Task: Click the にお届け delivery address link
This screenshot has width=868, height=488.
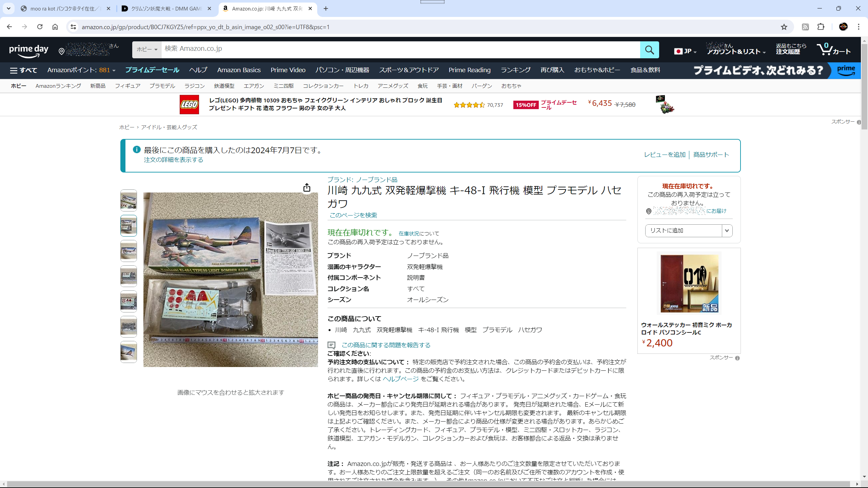Action: tap(716, 211)
